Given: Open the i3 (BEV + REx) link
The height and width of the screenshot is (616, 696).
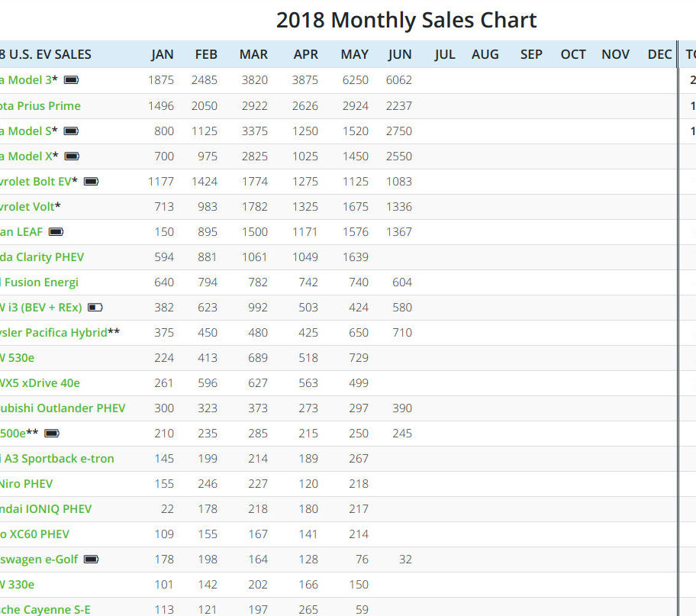Looking at the screenshot, I should coord(41,308).
